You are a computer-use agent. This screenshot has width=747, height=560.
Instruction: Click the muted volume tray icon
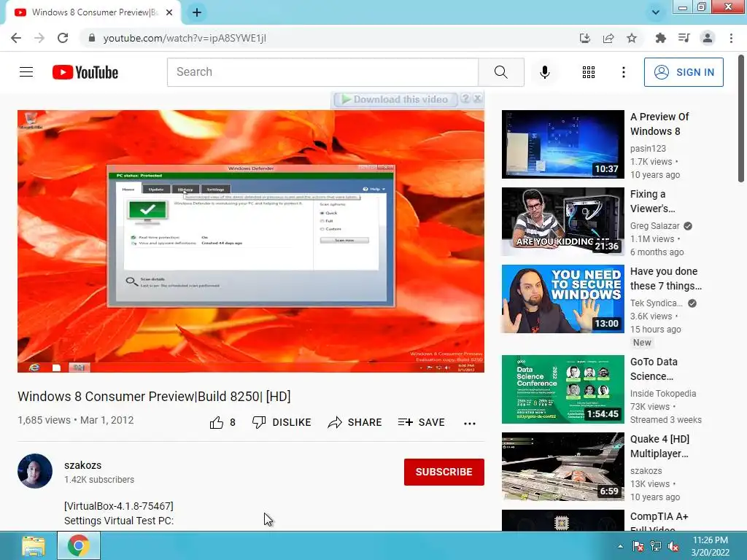(x=673, y=546)
